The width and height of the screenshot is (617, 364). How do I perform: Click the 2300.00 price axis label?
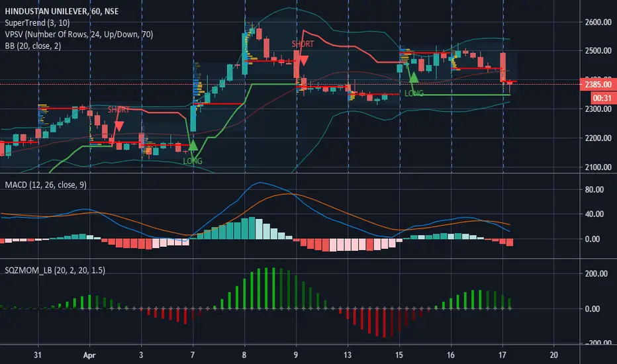pyautogui.click(x=598, y=109)
